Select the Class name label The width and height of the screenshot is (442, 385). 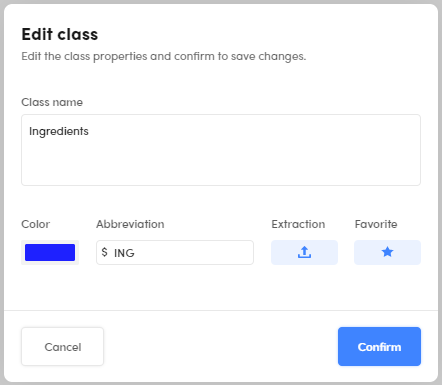tap(52, 102)
